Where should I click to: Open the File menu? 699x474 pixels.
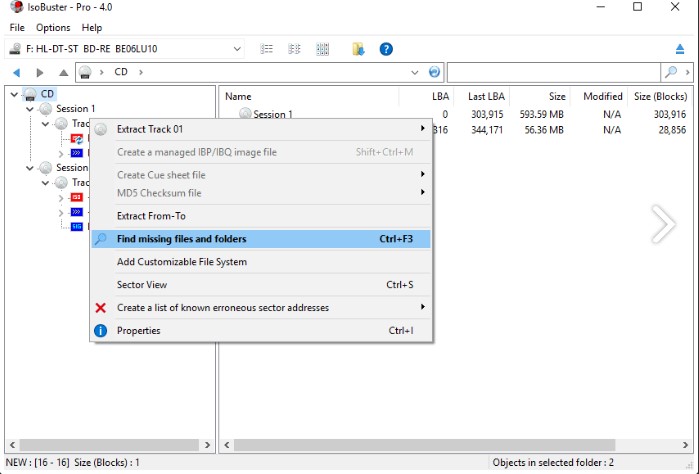[17, 28]
